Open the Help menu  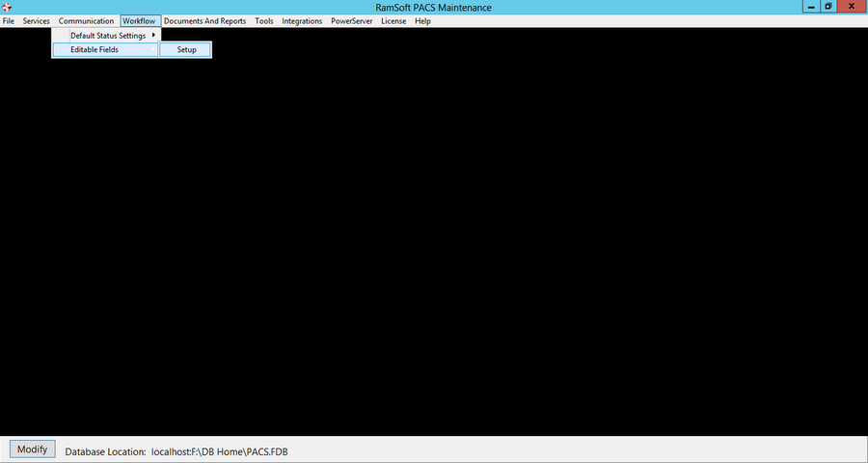(422, 21)
